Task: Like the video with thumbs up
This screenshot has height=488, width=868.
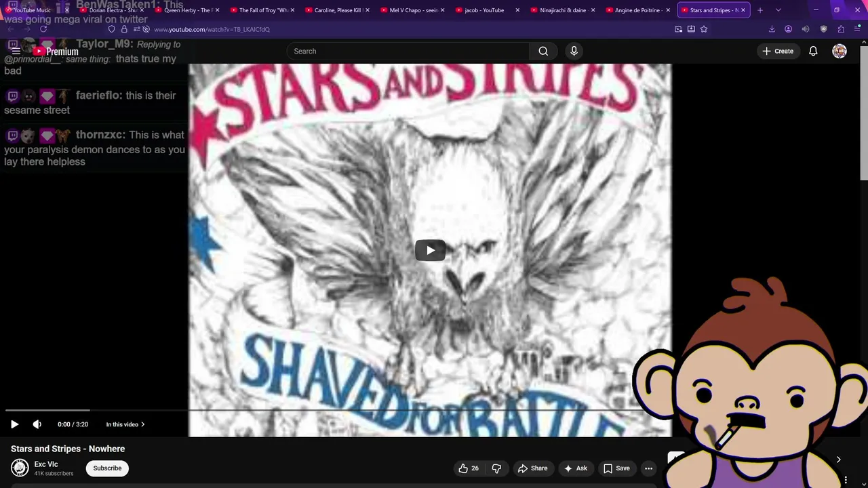Action: [x=469, y=468]
